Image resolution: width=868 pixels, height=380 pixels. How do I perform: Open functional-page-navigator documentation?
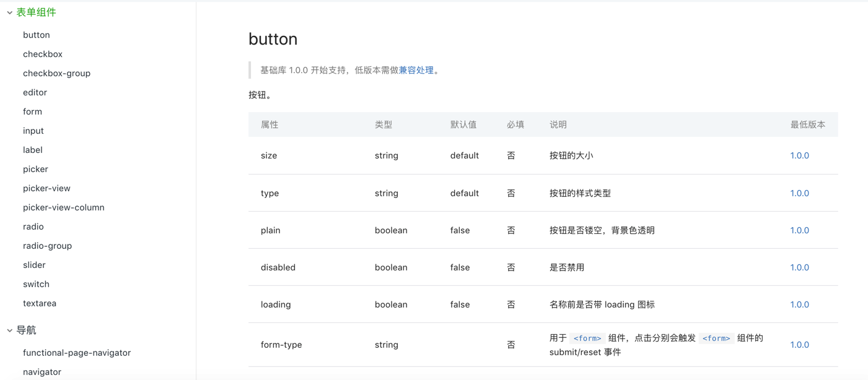coord(77,352)
